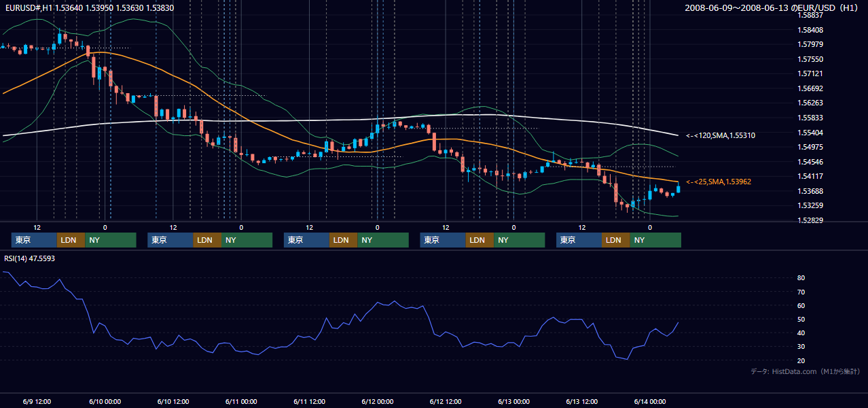This screenshot has width=868, height=408.
Task: Click price axis value 1.54117
Action: [810, 177]
